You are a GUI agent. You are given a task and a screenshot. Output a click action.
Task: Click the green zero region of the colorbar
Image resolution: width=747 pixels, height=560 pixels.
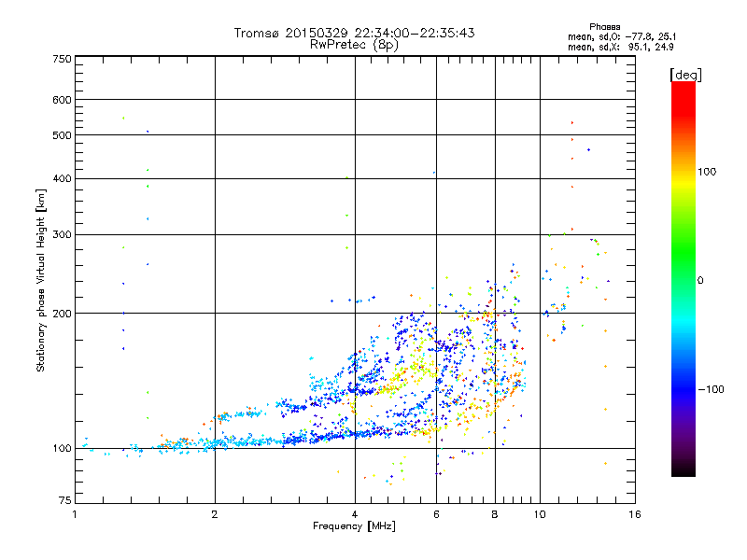pyautogui.click(x=684, y=280)
